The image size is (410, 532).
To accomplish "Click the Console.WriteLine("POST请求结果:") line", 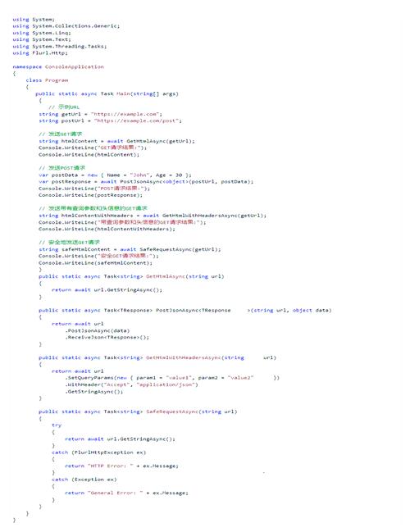I will (x=94, y=189).
